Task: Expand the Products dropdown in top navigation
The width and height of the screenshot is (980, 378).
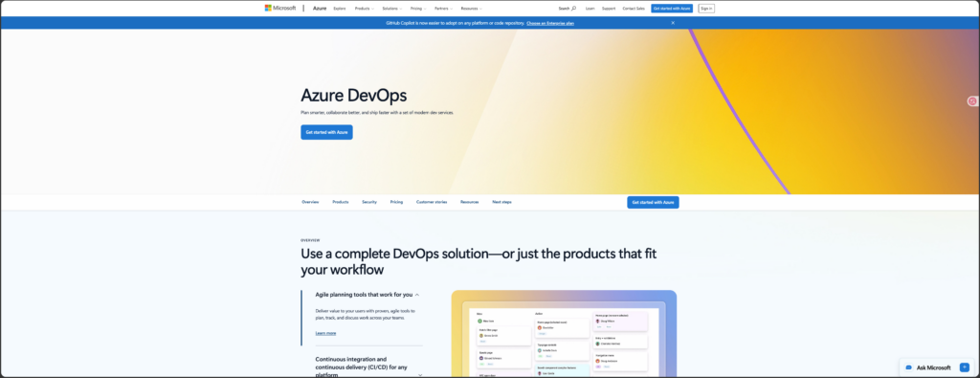Action: point(365,9)
